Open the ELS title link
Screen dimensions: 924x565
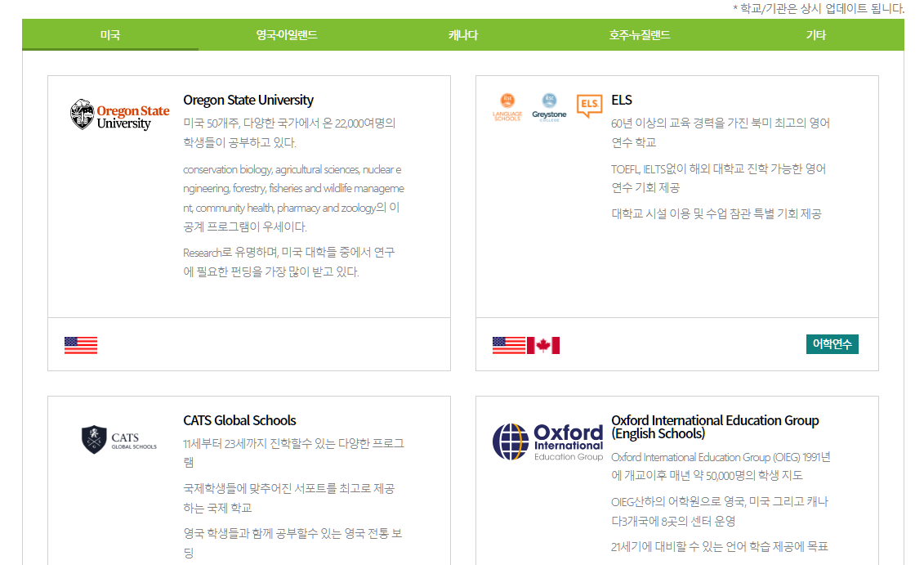tap(622, 101)
